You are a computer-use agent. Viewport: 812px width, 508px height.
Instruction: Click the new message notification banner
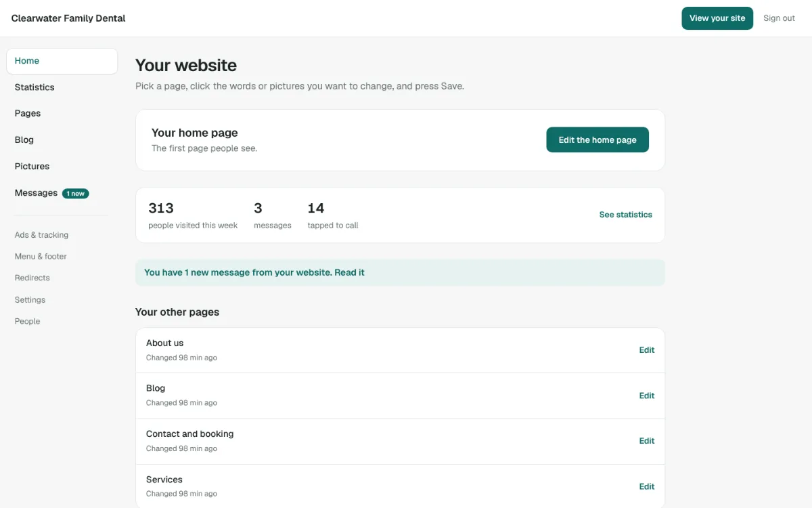400,272
